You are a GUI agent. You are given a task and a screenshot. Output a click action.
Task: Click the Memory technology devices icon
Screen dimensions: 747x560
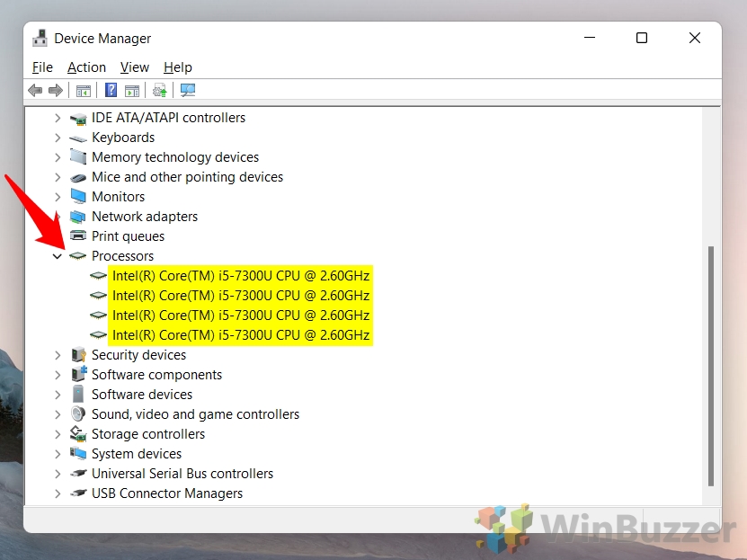(x=78, y=156)
